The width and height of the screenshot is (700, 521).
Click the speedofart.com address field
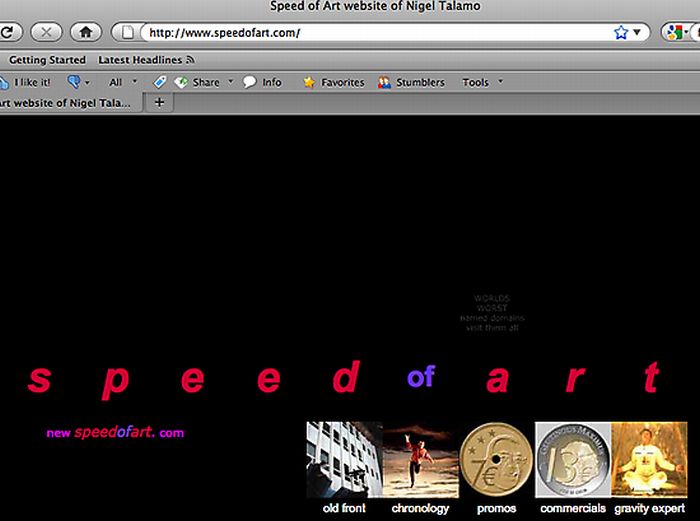tap(377, 33)
